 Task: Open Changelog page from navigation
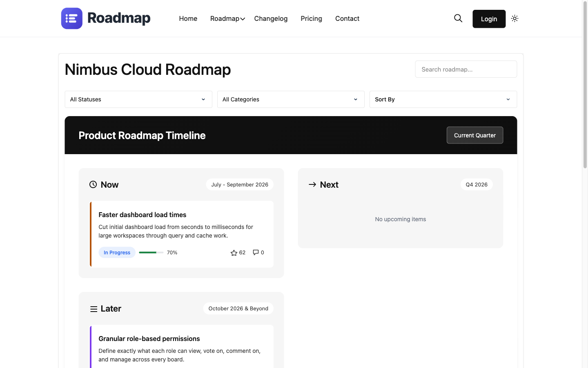pyautogui.click(x=271, y=18)
